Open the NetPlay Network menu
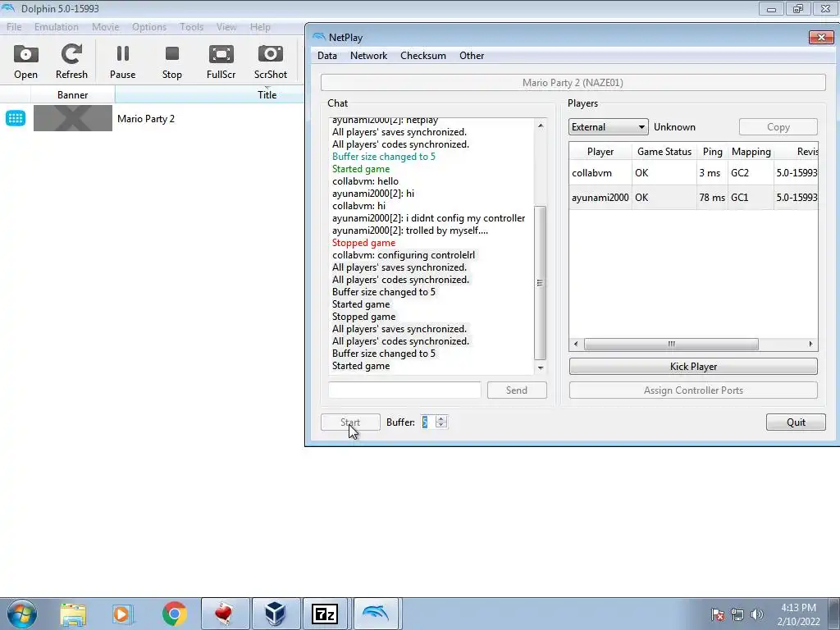Viewport: 840px width, 630px height. coord(368,56)
